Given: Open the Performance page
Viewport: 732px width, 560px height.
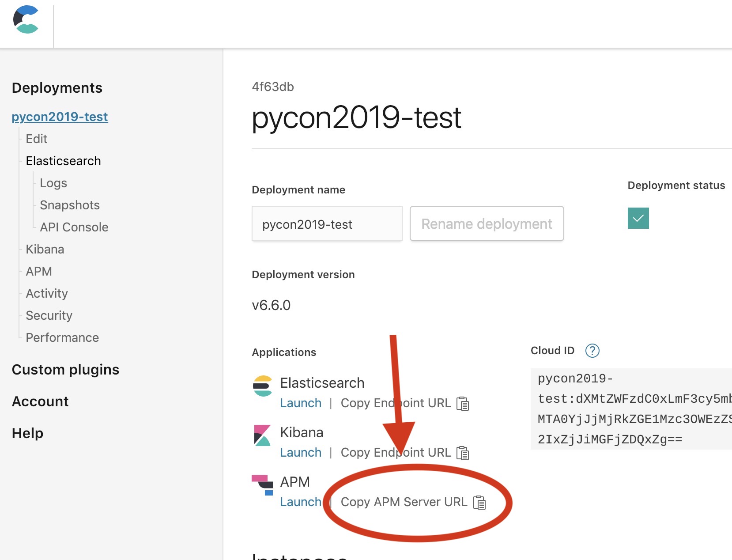Looking at the screenshot, I should point(62,337).
